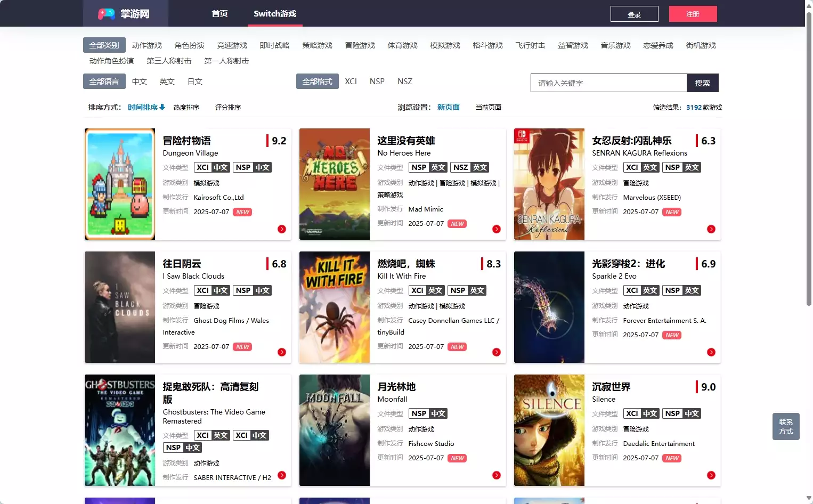Screen dimensions: 813x504
Task: Open the Dungeon Village cover thumbnail
Action: 120,184
